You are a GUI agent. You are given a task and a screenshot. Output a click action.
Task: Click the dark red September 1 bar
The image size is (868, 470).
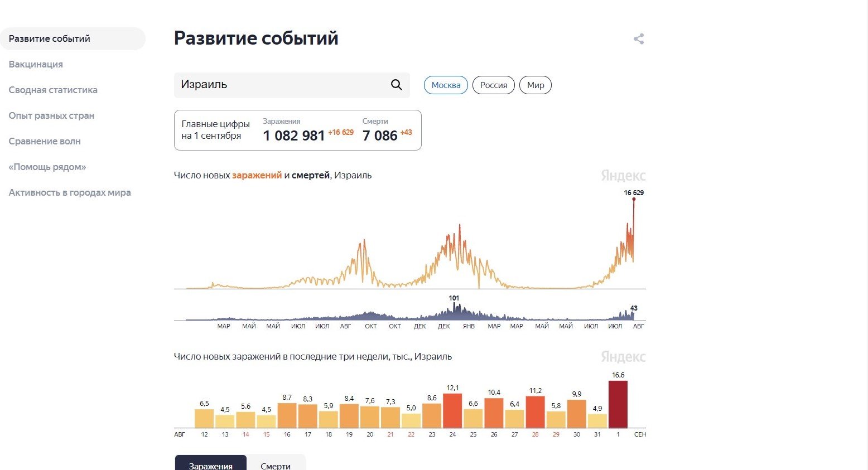618,404
